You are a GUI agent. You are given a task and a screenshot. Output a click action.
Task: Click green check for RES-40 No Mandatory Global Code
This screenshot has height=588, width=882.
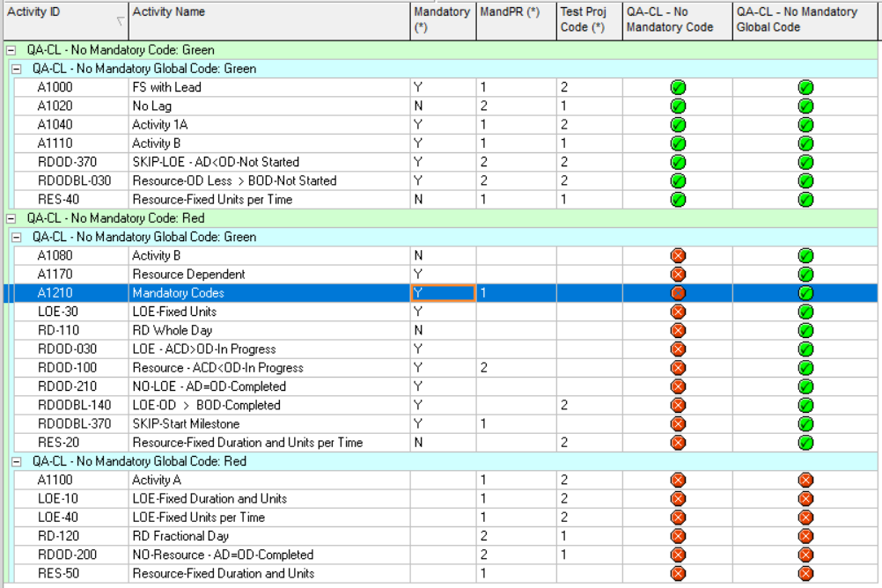pyautogui.click(x=805, y=200)
